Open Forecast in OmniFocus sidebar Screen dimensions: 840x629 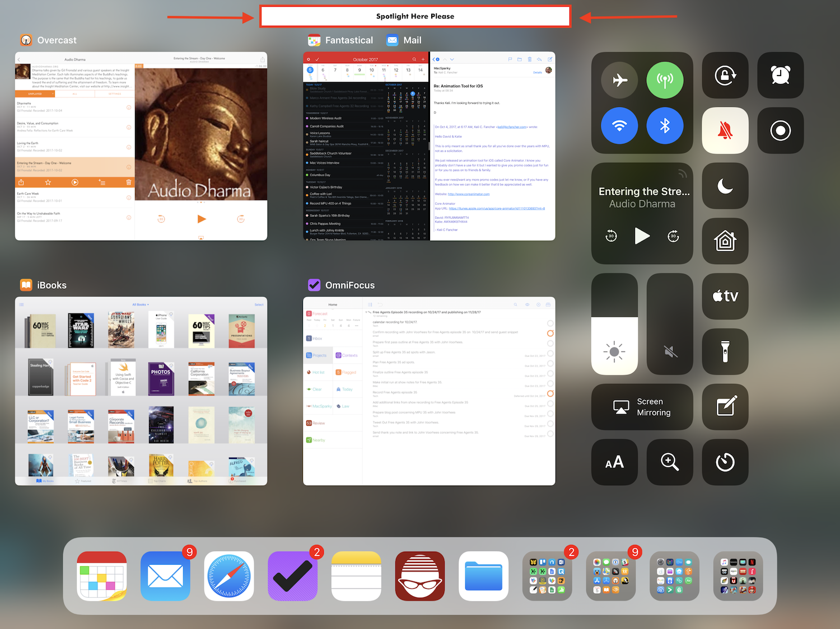tap(317, 314)
